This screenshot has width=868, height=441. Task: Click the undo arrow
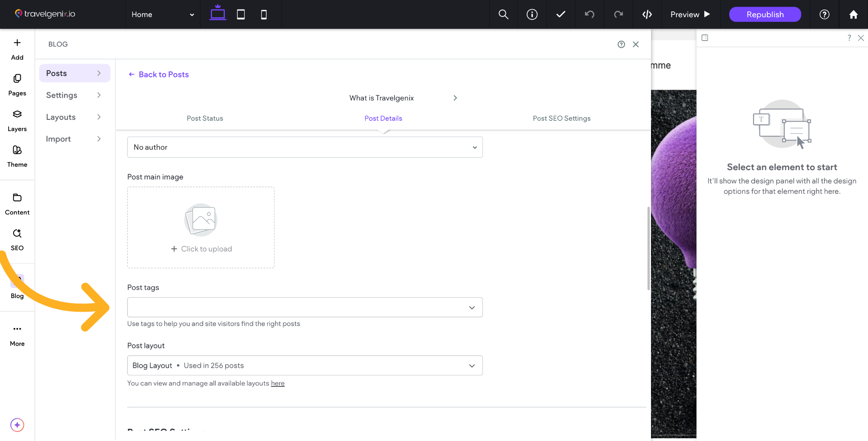coord(590,14)
